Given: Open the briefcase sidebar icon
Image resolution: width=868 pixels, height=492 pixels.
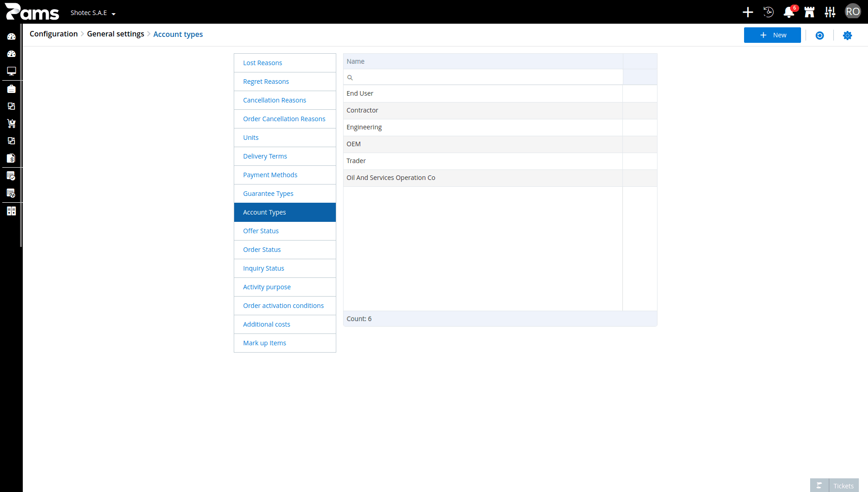Looking at the screenshot, I should click(11, 89).
